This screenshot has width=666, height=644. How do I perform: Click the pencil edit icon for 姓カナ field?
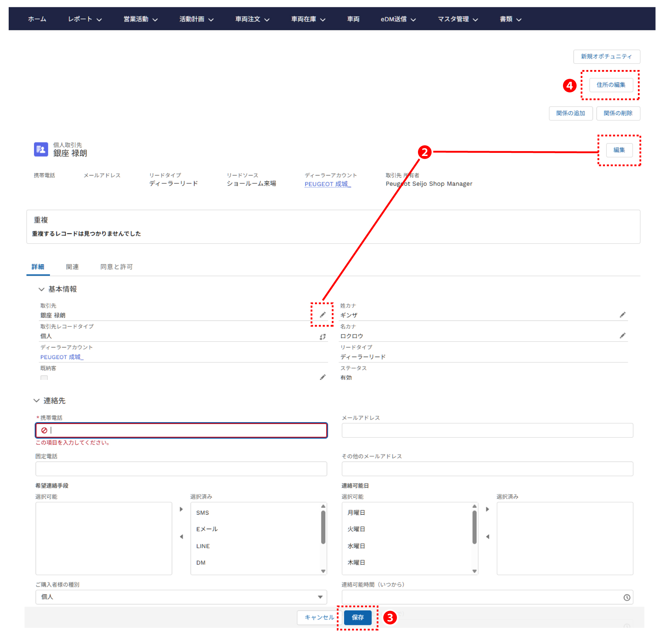623,315
